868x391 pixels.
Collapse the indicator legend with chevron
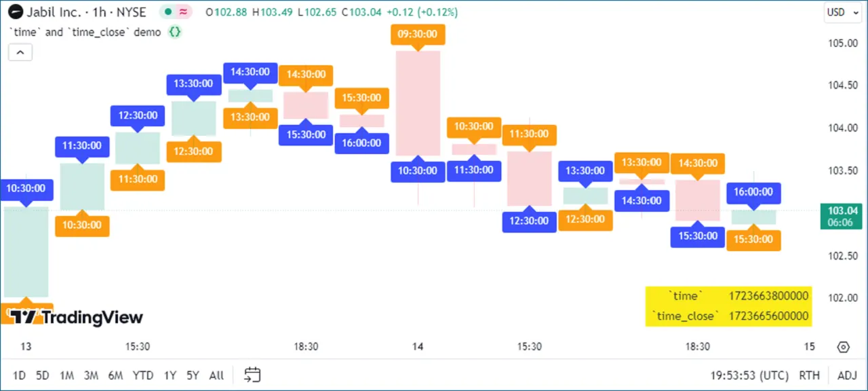(20, 52)
